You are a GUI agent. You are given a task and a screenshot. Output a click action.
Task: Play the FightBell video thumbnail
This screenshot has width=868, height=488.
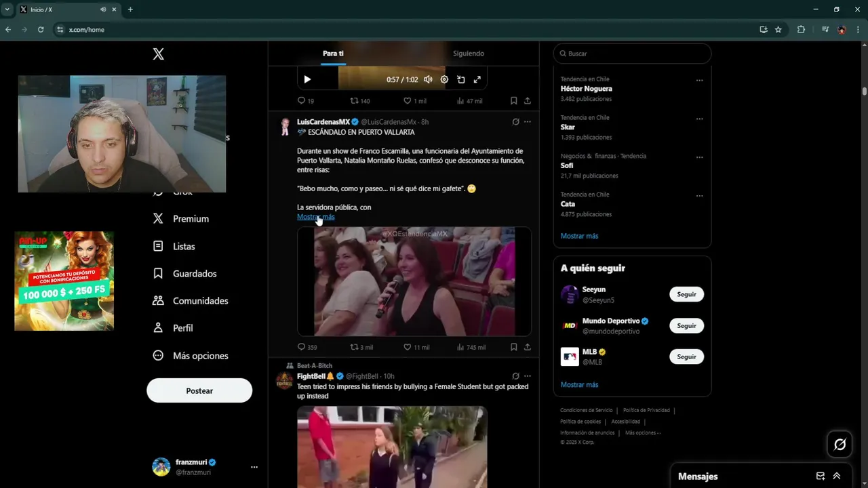point(392,447)
